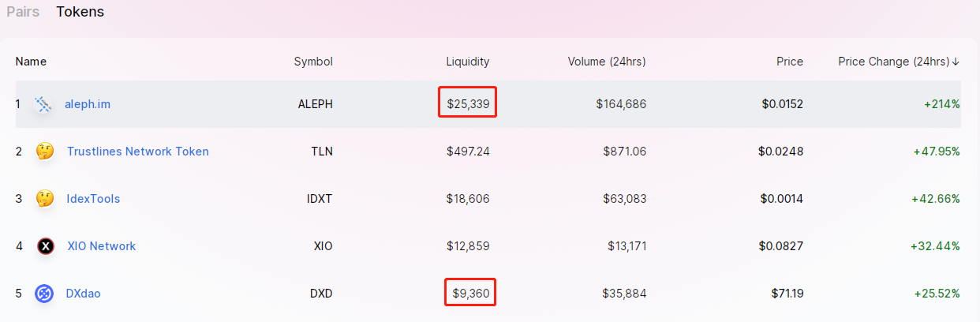Click the XIO Network black X logo
This screenshot has height=322, width=980.
click(x=46, y=246)
